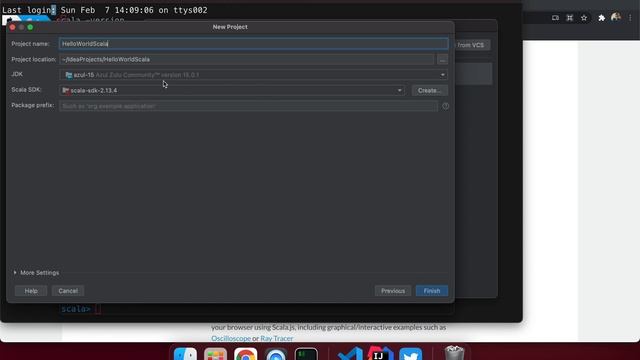Click the Chrome icon next to the bookmark star
The image size is (640, 360).
tap(569, 18)
